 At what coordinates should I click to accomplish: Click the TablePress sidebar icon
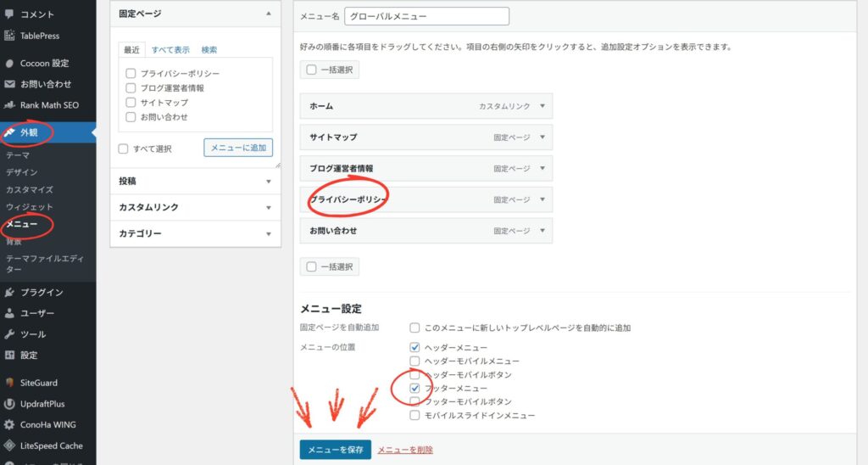click(9, 36)
